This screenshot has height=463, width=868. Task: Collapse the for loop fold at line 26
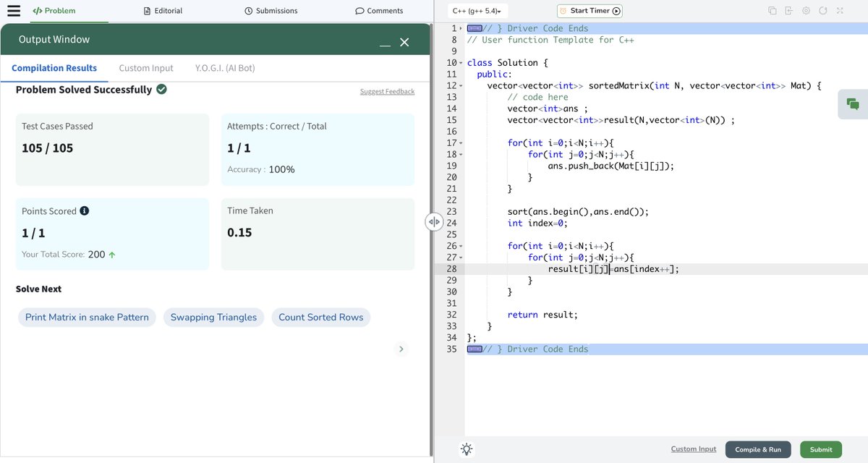pos(461,246)
